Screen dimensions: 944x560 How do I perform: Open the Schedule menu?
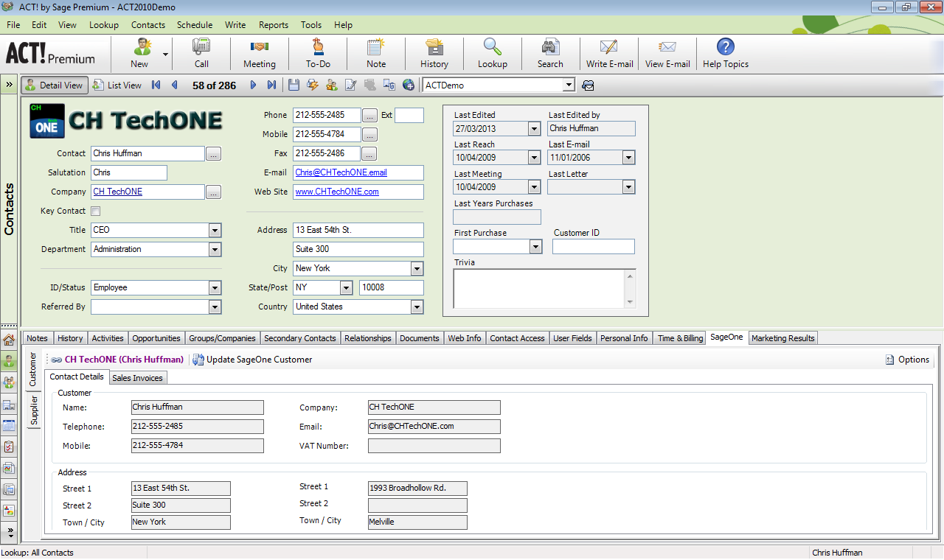pyautogui.click(x=195, y=25)
